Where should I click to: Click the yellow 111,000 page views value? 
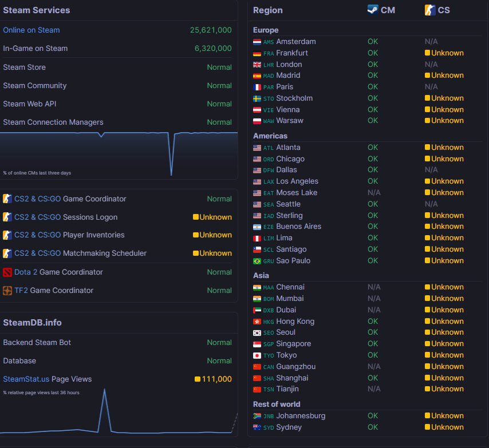213,379
